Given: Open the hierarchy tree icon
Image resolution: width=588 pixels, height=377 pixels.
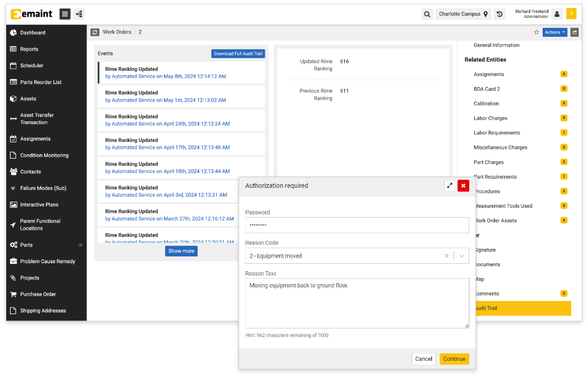Looking at the screenshot, I should (x=79, y=14).
